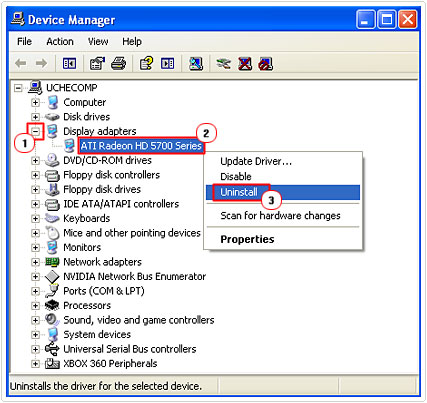427x403 pixels.
Task: Select the Processors tree label
Action: click(x=87, y=305)
